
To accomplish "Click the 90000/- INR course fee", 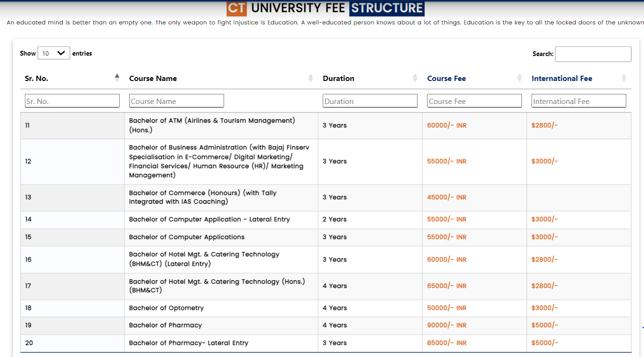I will [447, 325].
